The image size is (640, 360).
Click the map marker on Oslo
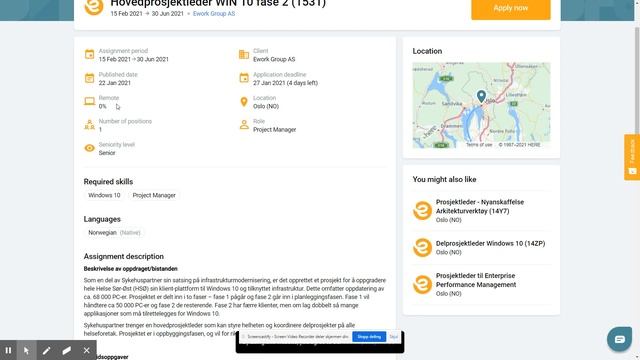pos(481,96)
